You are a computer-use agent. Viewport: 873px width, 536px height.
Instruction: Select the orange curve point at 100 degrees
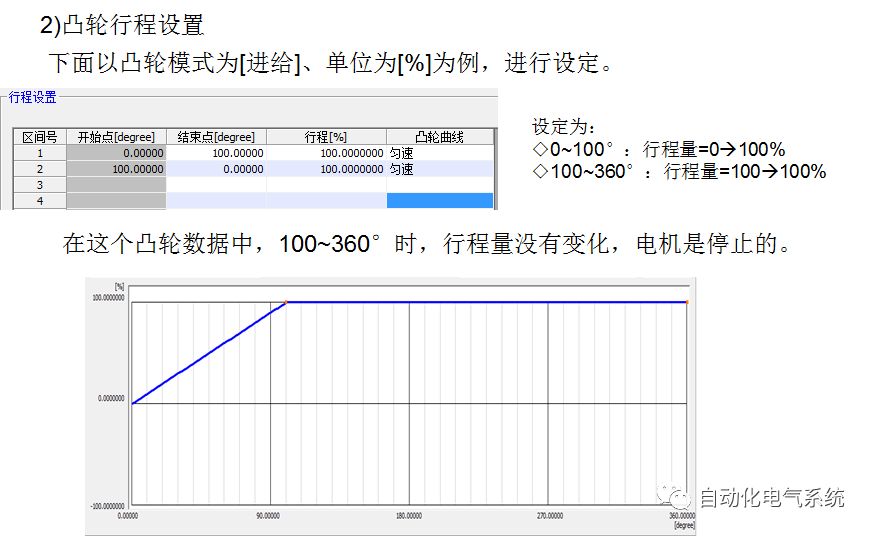pos(286,301)
